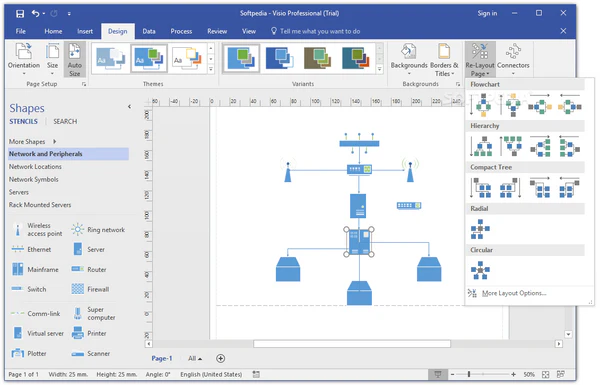Viewport: 600px width, 385px height.
Task: Open the Backgrounds dropdown
Action: 409,59
